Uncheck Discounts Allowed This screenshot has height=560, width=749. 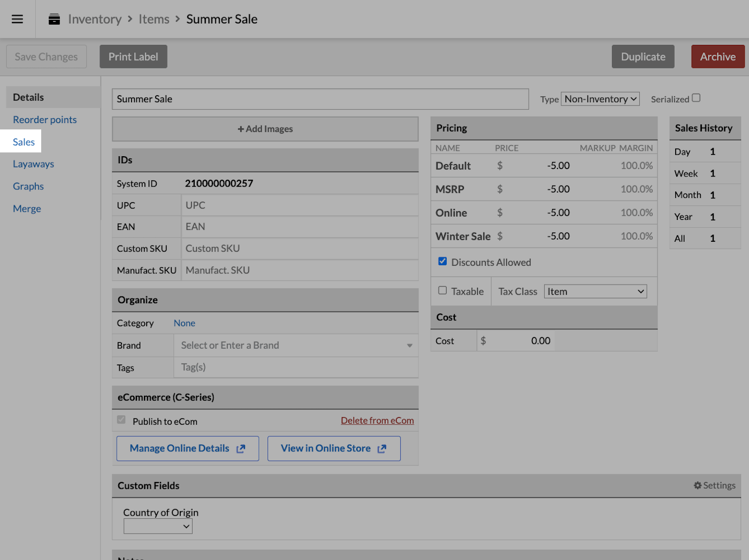pos(442,262)
